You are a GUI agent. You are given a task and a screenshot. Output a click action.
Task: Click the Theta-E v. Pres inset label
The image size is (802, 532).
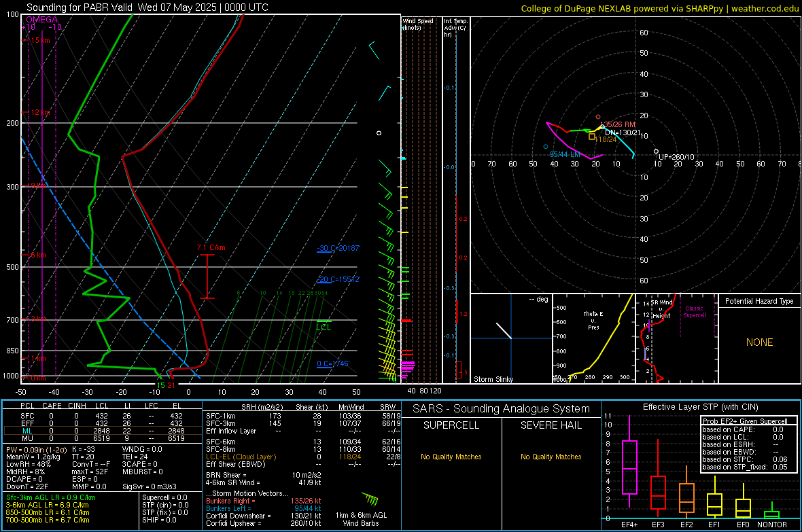(x=593, y=320)
